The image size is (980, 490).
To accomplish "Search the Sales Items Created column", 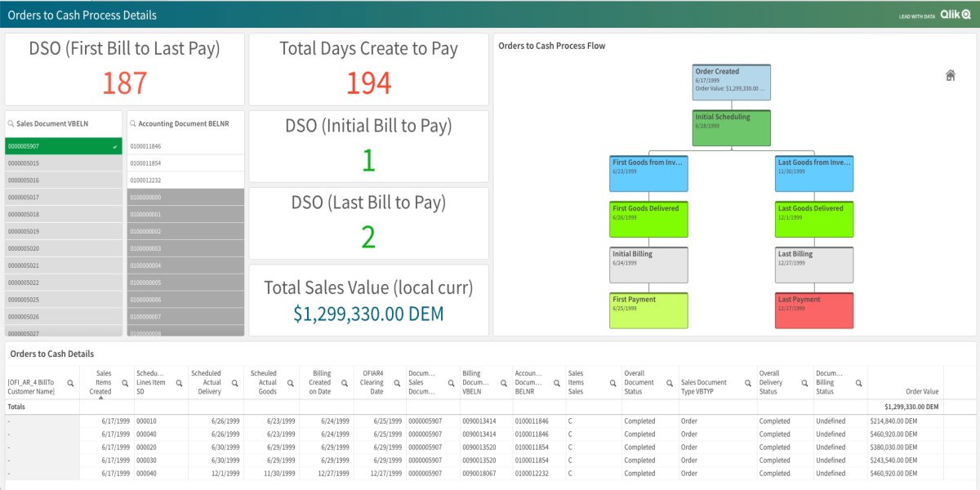I will (x=125, y=382).
